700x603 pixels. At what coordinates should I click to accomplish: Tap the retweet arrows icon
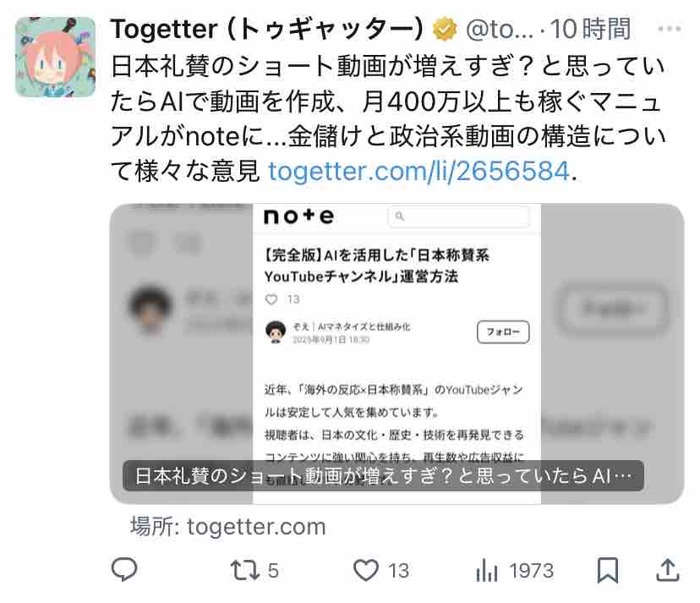click(244, 570)
